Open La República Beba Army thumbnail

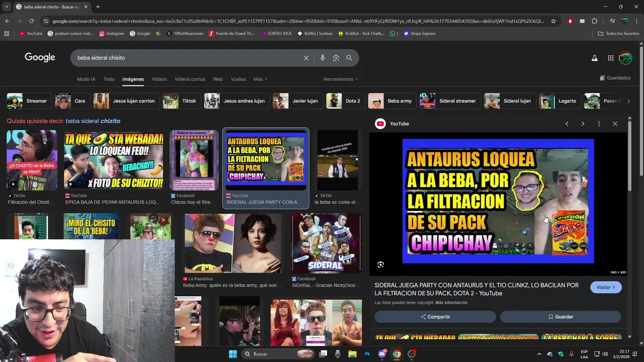pos(232,243)
